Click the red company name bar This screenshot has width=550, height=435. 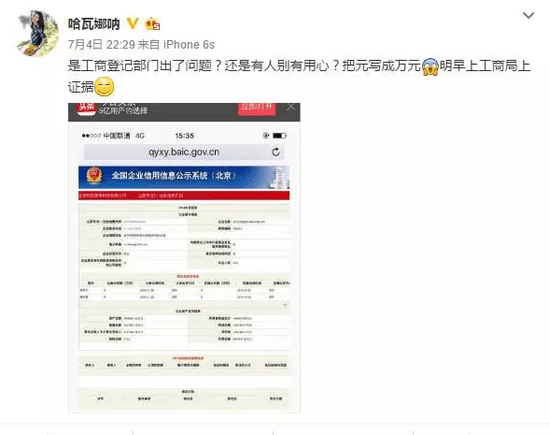[x=184, y=195]
